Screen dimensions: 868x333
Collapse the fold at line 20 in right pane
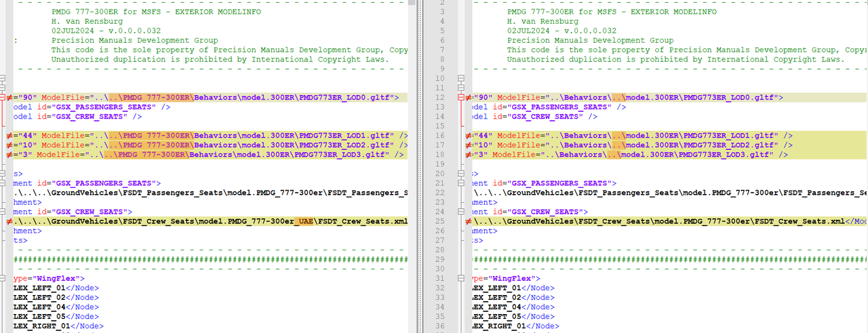pos(461,174)
